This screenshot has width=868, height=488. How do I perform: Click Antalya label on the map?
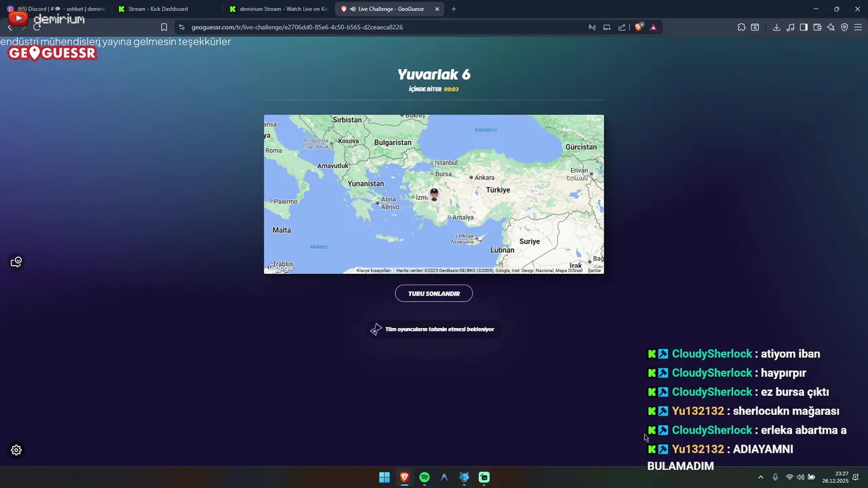pyautogui.click(x=462, y=218)
